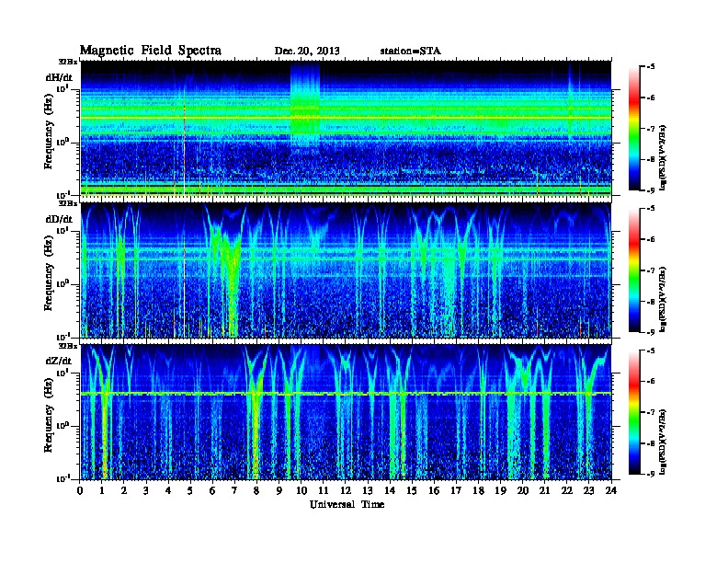
Task: Click the "32Hz" label at top of dH/dt panel
Action: (68, 62)
